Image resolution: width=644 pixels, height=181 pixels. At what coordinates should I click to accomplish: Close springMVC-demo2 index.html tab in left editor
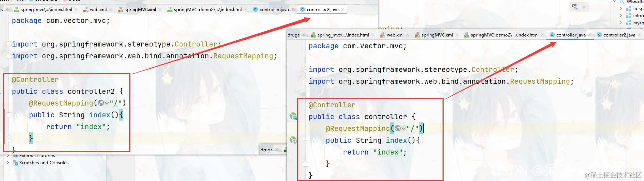tap(246, 9)
